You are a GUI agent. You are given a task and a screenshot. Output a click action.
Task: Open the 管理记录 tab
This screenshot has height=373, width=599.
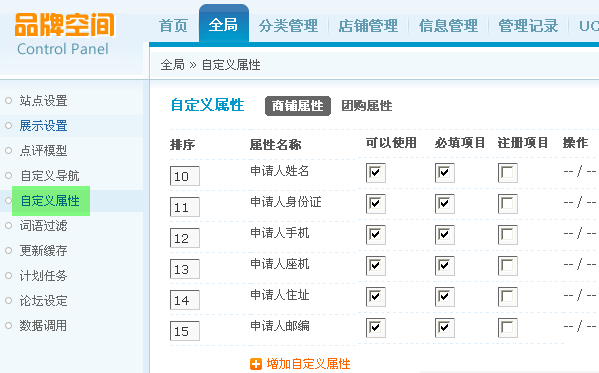(528, 26)
